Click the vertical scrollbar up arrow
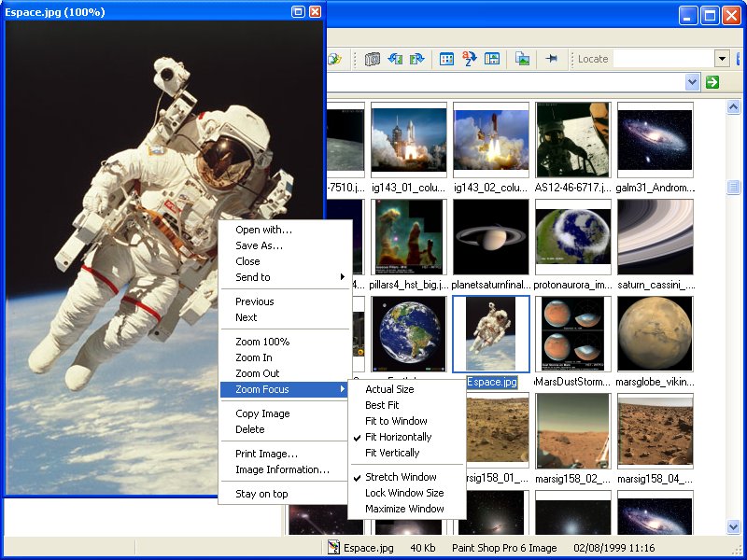Image resolution: width=747 pixels, height=560 pixels. (x=733, y=106)
